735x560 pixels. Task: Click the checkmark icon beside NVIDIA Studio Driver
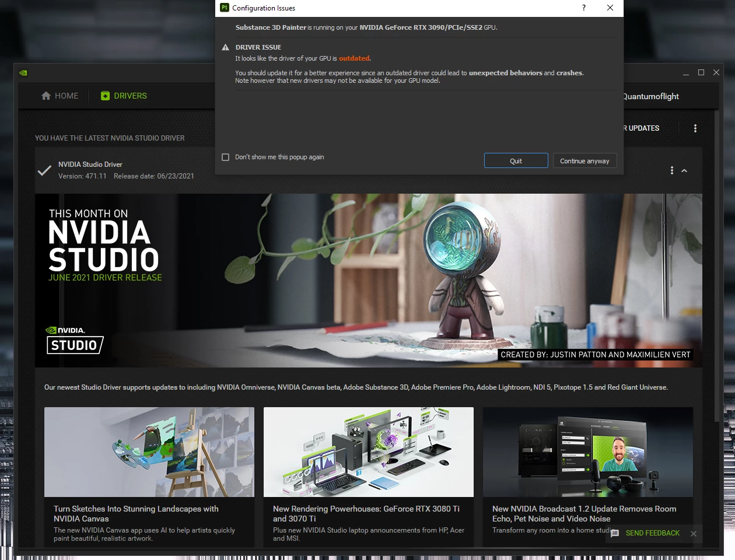44,170
